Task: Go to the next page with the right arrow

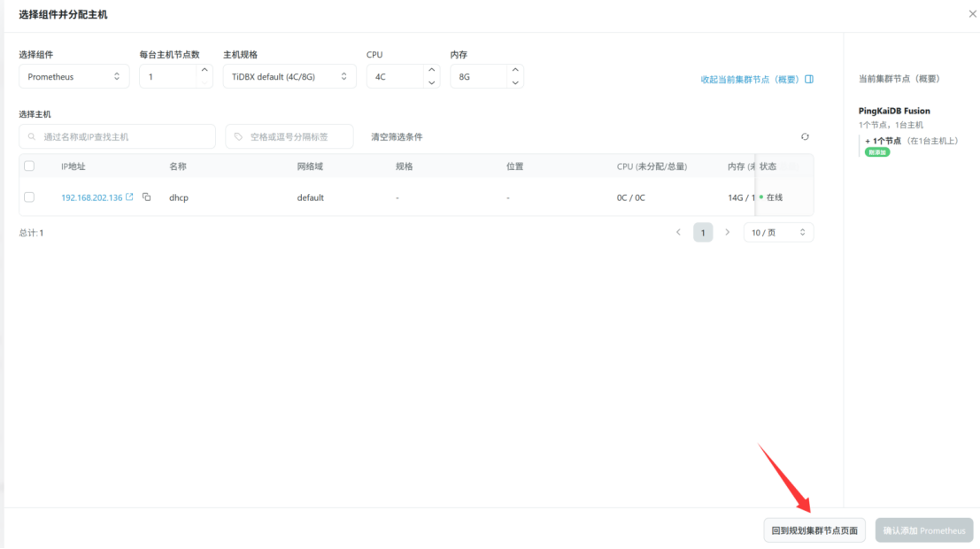Action: pyautogui.click(x=728, y=232)
